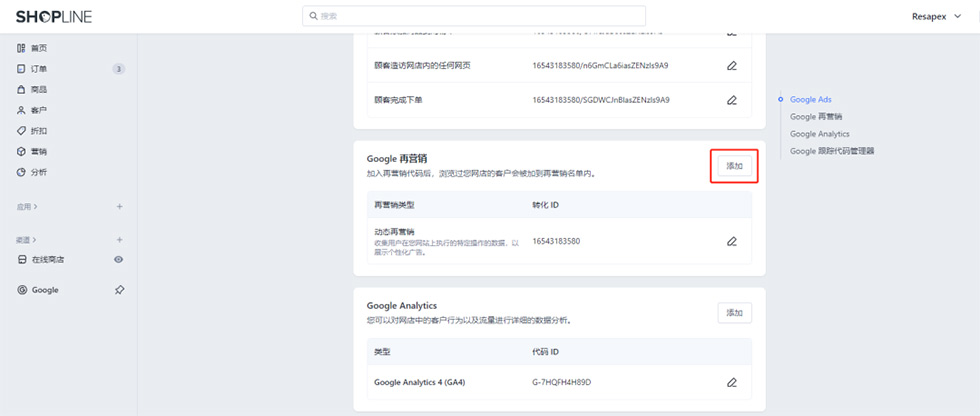980x416 pixels.
Task: Click 添加 button in Google 再营销
Action: (734, 166)
